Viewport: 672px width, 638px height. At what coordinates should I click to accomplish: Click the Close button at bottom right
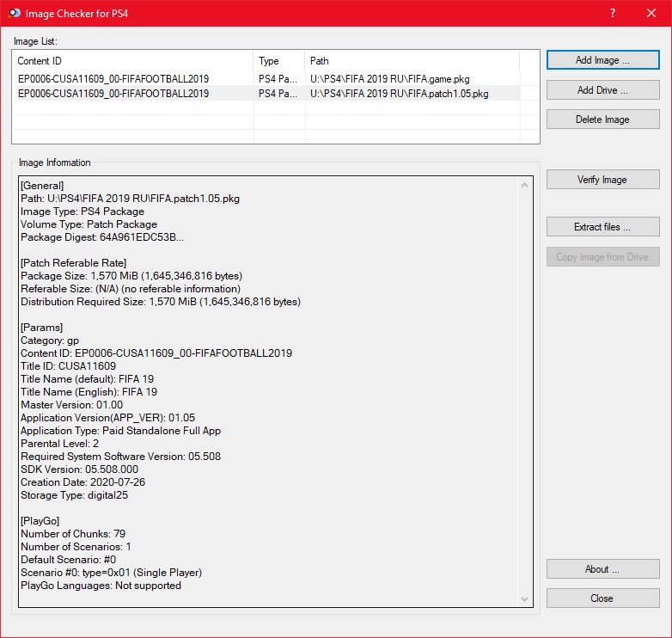point(602,598)
